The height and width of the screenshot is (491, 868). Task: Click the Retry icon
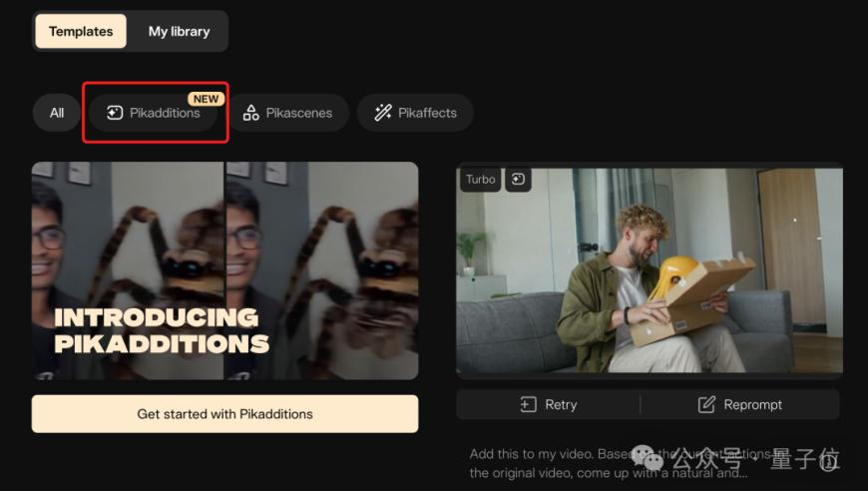528,404
